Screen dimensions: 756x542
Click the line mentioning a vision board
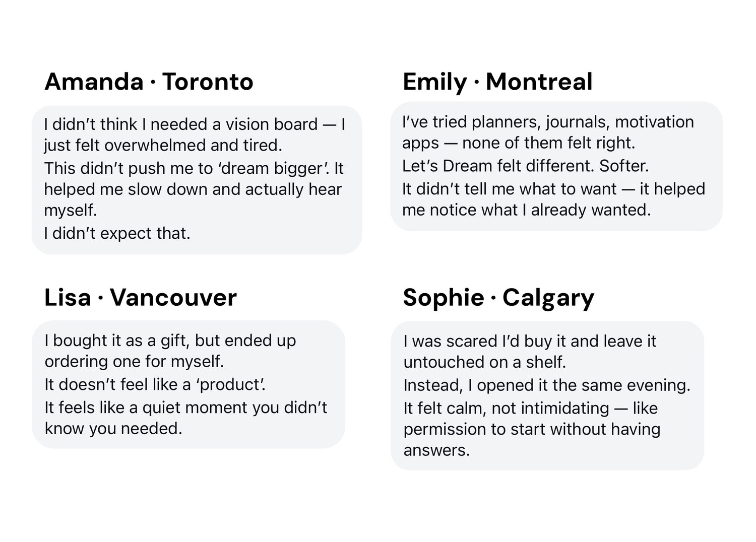click(194, 124)
